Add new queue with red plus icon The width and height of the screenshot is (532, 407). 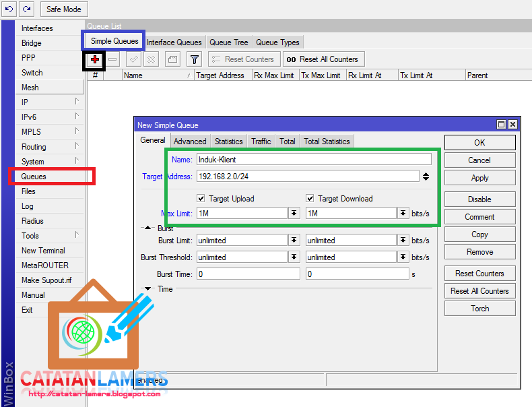95,60
